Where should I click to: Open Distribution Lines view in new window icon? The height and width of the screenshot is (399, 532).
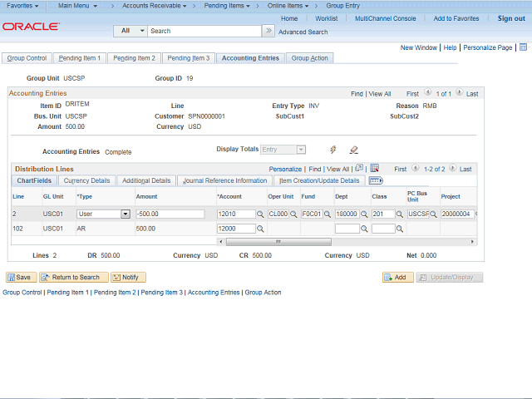click(359, 168)
